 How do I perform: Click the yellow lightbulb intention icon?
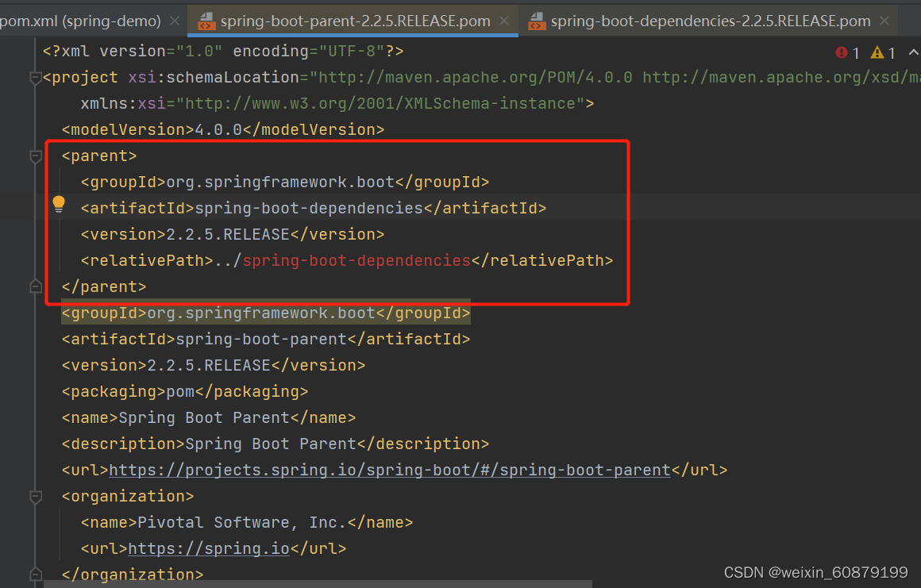tap(58, 204)
